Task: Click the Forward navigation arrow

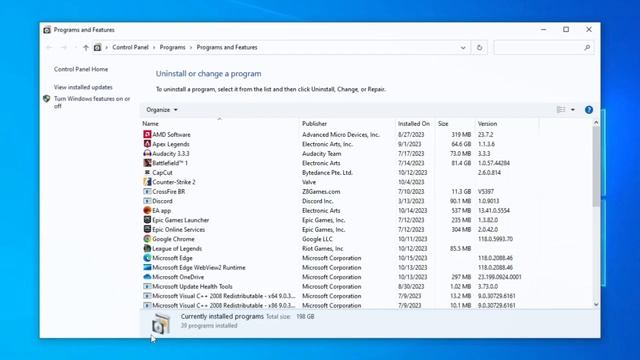Action: click(x=64, y=47)
